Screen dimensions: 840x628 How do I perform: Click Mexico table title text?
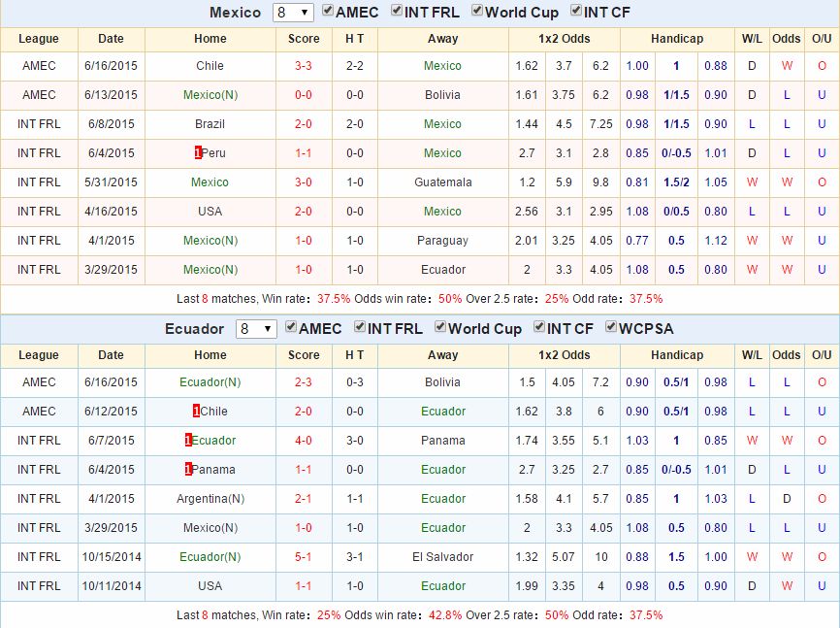pos(235,13)
